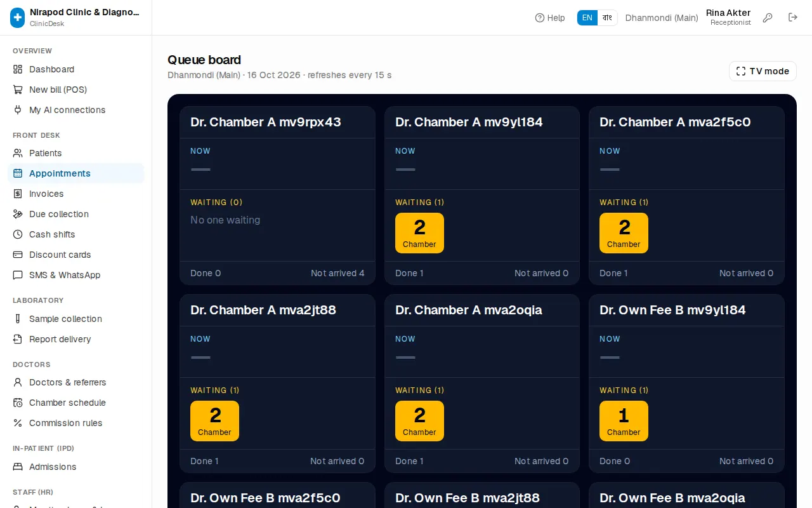Viewport: 812px width, 508px height.
Task: Click the Dr. Own Fee B mva2jt88 card title
Action: (x=468, y=498)
